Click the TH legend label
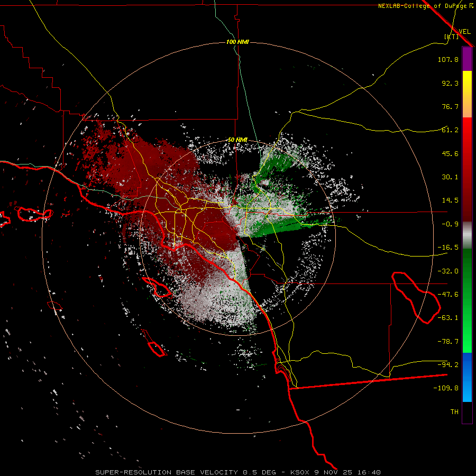The height and width of the screenshot is (476, 476). (x=454, y=412)
